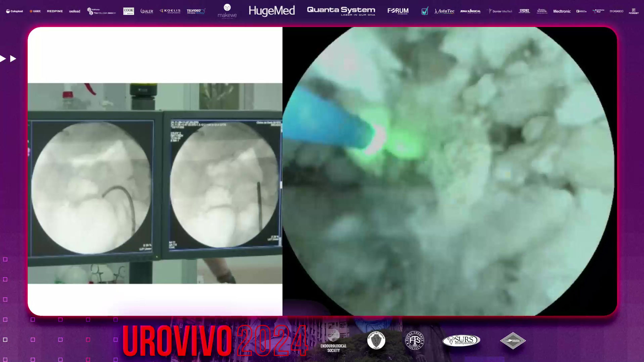Click the Endourological Society logo

(x=333, y=341)
